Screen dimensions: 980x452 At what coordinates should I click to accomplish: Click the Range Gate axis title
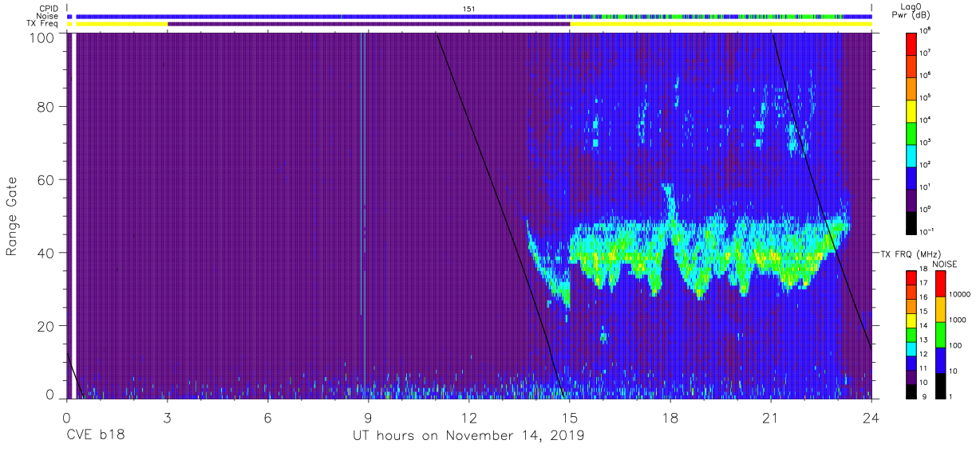[12, 217]
